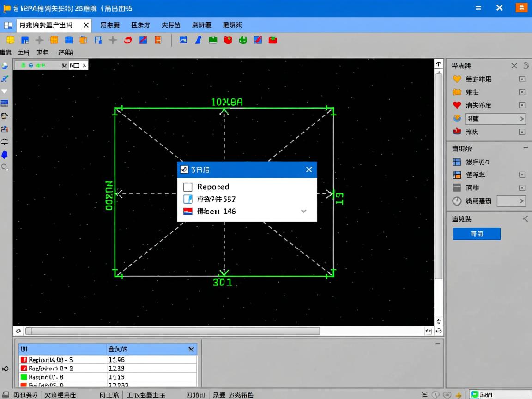The height and width of the screenshot is (399, 532).
Task: Click the blue picture icon in toolbar
Action: 183,40
